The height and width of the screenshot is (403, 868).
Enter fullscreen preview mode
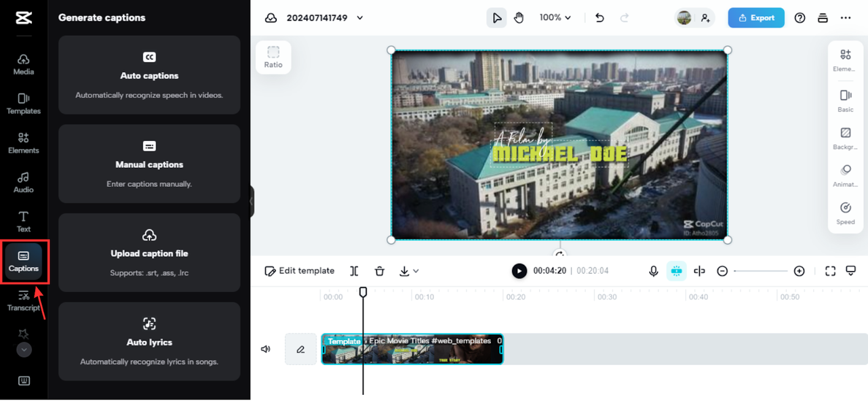[x=830, y=271]
